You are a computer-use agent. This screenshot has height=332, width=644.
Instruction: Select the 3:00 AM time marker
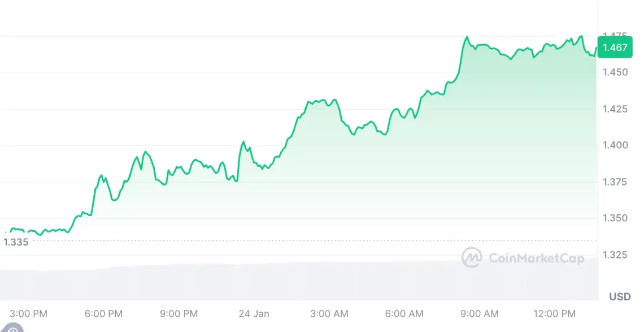(329, 313)
